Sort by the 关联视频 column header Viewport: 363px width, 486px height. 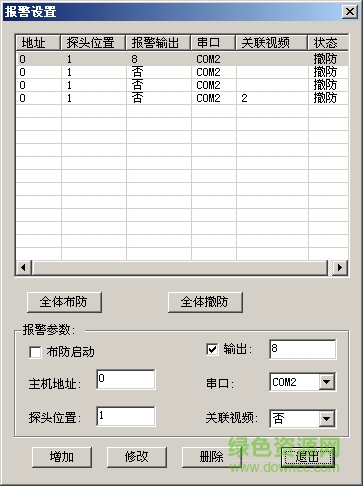(x=272, y=43)
